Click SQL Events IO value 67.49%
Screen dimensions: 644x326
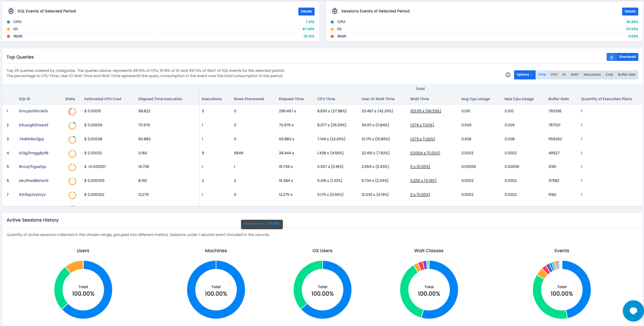(308, 29)
